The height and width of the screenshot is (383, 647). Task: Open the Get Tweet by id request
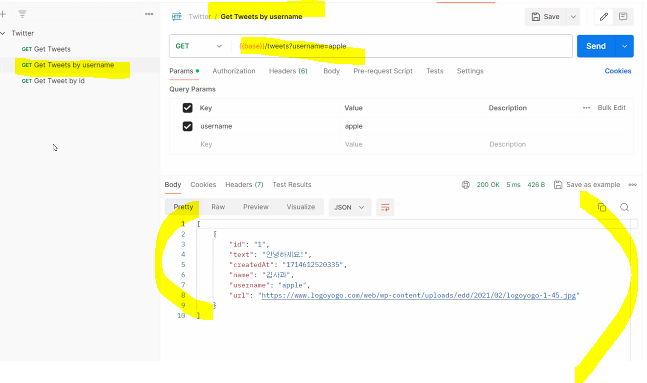click(53, 81)
